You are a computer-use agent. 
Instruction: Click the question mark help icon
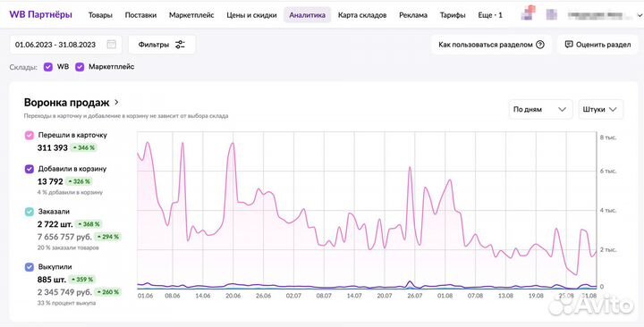(x=540, y=45)
